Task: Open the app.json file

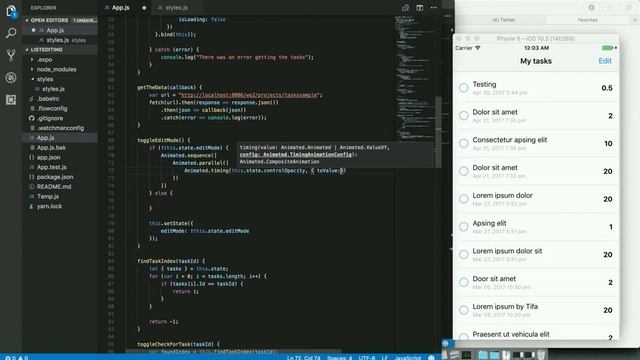Action: 48,158
